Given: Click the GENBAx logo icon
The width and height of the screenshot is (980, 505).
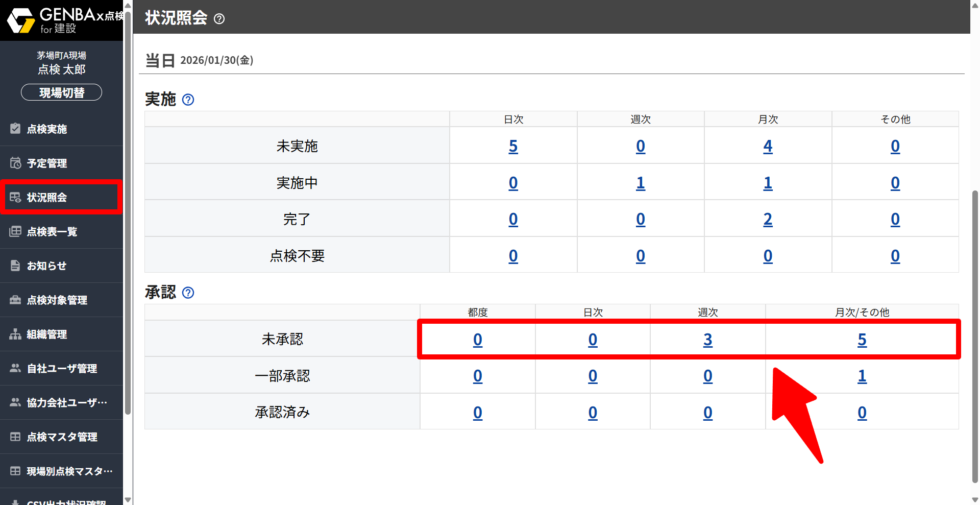Looking at the screenshot, I should (20, 20).
